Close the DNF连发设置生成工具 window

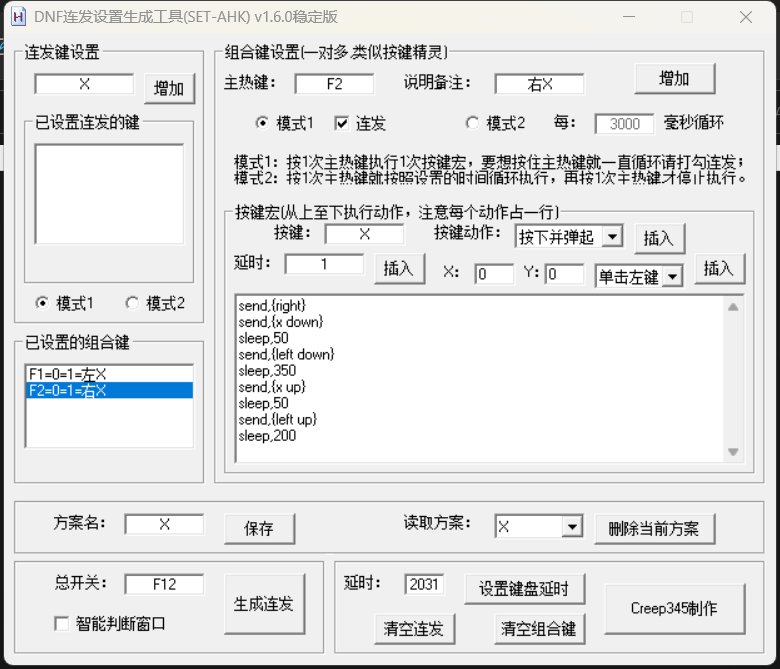pyautogui.click(x=745, y=17)
